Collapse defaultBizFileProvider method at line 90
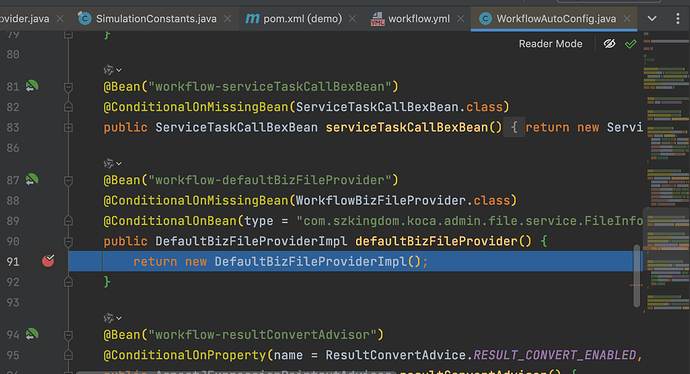 click(68, 241)
